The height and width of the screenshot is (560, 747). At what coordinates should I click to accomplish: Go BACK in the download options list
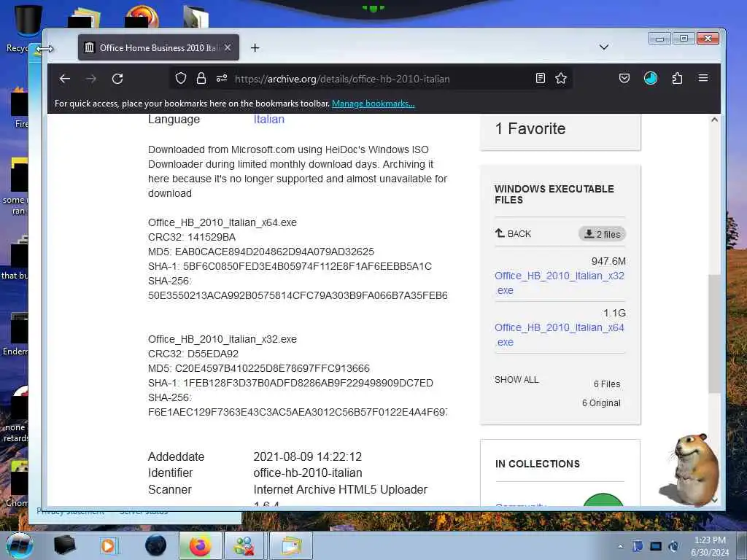coord(513,234)
